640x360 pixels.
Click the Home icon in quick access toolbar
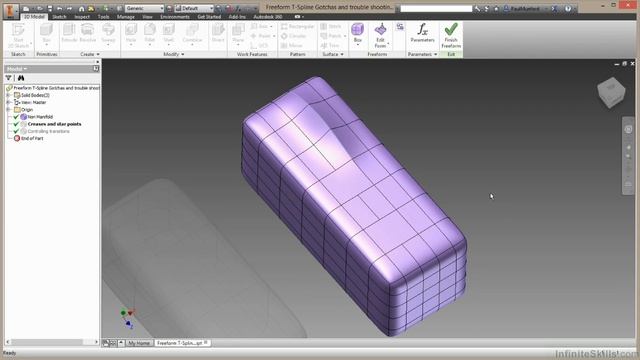point(81,9)
